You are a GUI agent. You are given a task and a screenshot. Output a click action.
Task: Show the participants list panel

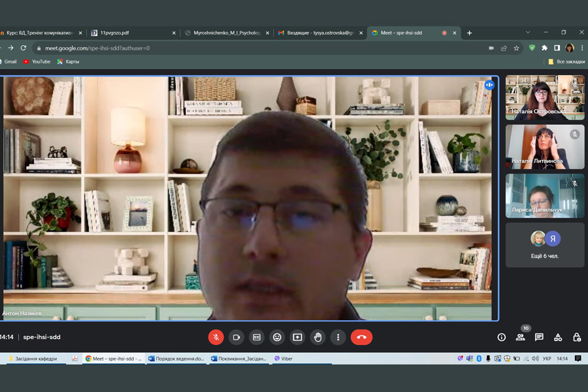click(x=520, y=337)
